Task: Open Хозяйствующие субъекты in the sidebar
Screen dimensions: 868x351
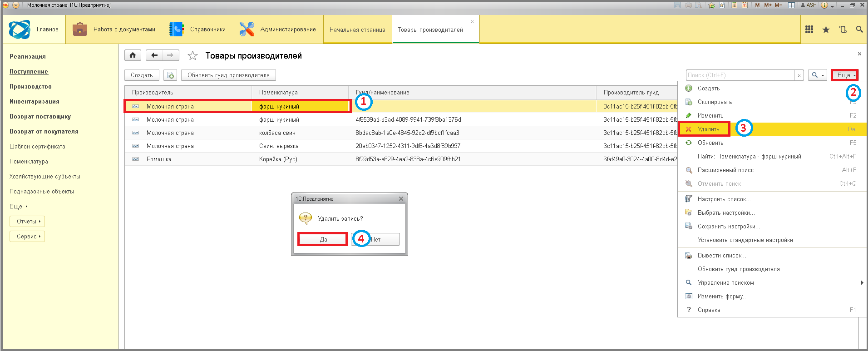Action: tap(45, 177)
